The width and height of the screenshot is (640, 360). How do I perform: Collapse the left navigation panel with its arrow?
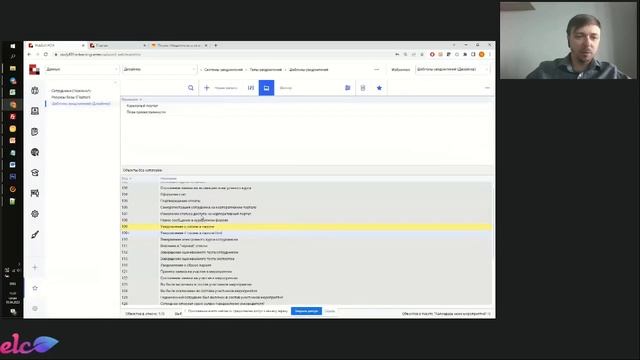click(115, 82)
